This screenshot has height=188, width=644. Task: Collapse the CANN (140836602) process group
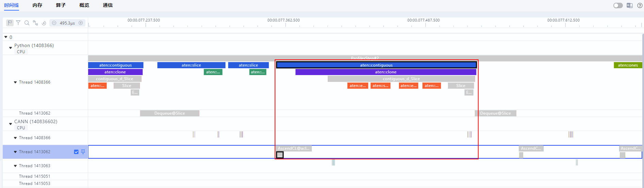click(11, 124)
